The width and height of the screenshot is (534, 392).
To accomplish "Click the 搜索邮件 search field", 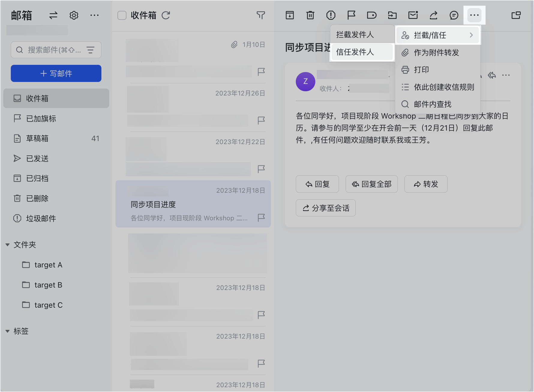I will 54,50.
